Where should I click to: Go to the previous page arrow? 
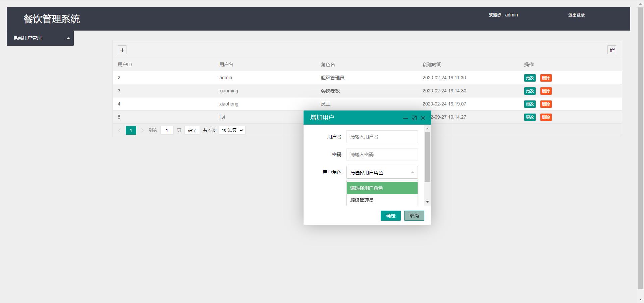[119, 130]
